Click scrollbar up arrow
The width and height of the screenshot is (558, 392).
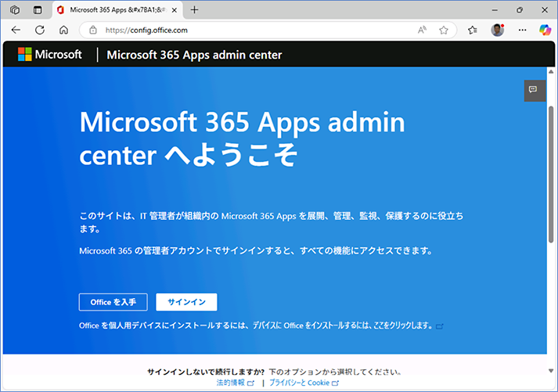pos(551,71)
